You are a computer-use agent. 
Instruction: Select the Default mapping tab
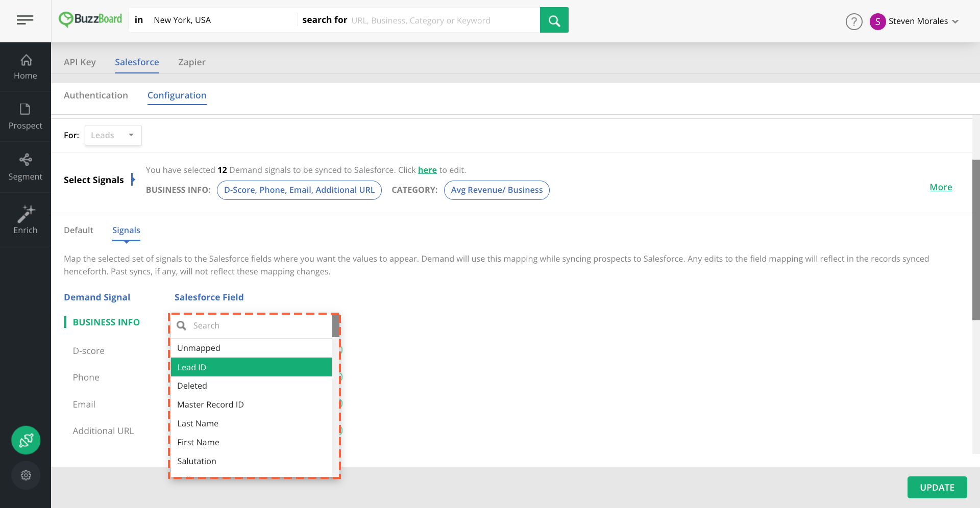79,230
